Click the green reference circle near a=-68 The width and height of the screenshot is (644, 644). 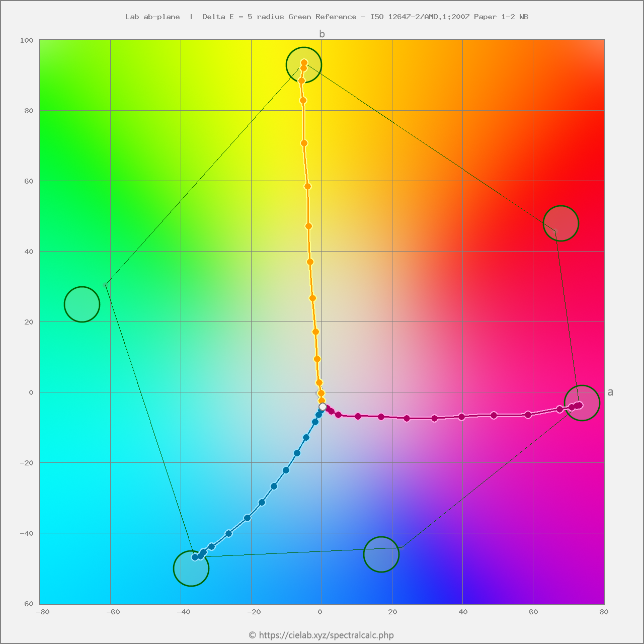(x=82, y=304)
